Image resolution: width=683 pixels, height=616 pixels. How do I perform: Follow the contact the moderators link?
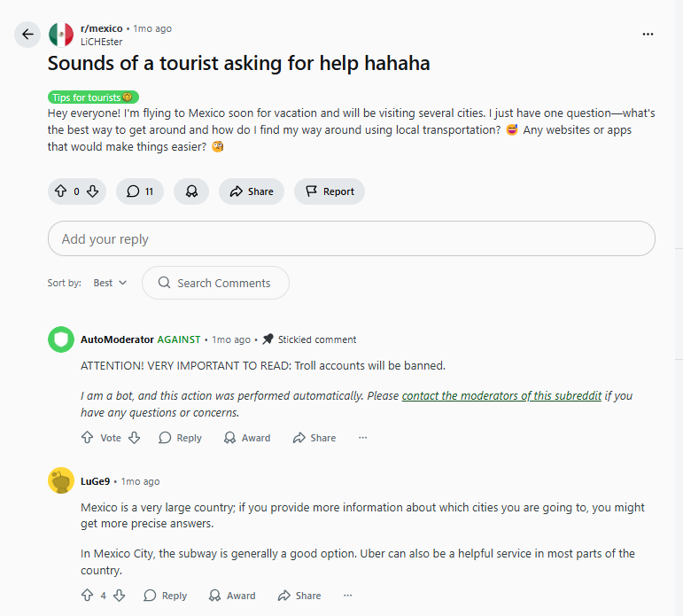[501, 396]
